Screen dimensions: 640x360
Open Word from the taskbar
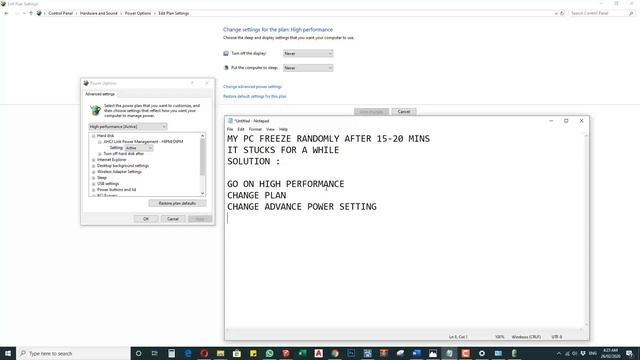click(x=416, y=353)
